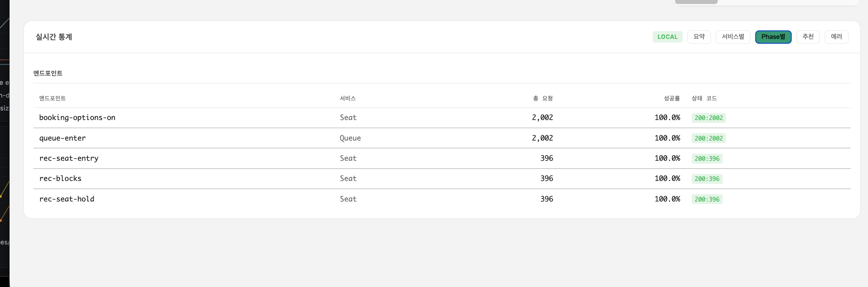
Task: Click the rec-blocks endpoint name
Action: pyautogui.click(x=60, y=178)
